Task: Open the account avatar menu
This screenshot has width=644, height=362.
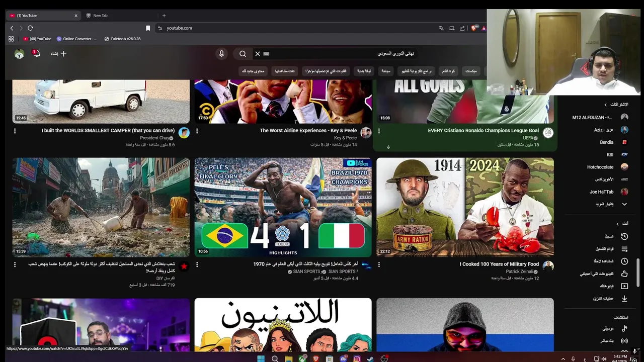Action: pyautogui.click(x=19, y=54)
